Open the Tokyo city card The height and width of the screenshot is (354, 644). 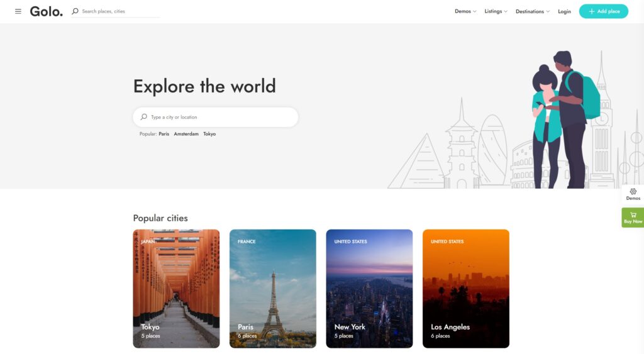tap(176, 288)
